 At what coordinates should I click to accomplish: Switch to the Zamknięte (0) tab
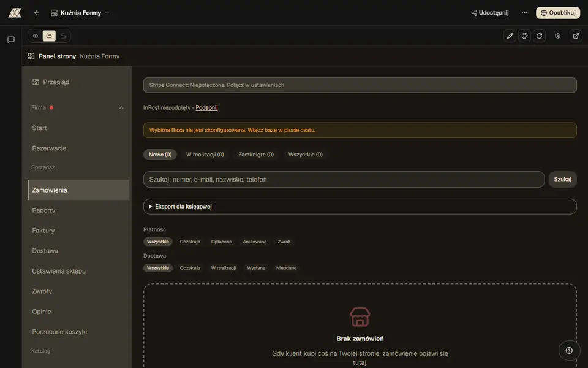pyautogui.click(x=256, y=155)
